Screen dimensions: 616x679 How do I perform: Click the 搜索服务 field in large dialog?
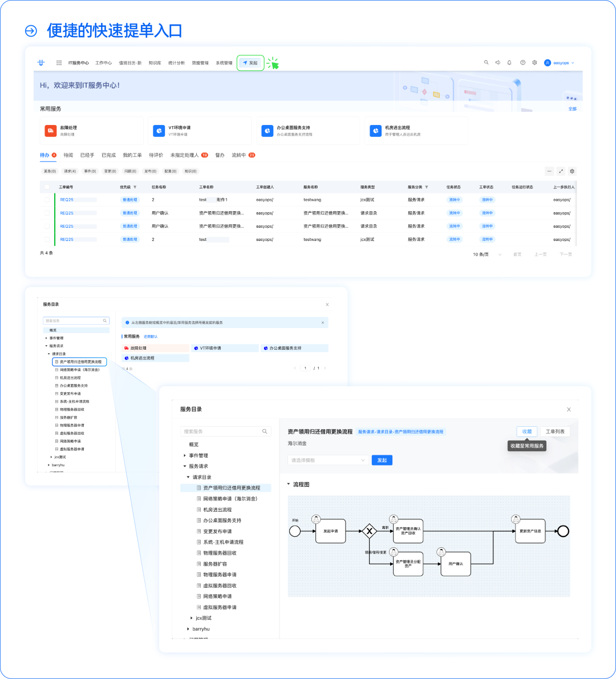click(x=225, y=431)
